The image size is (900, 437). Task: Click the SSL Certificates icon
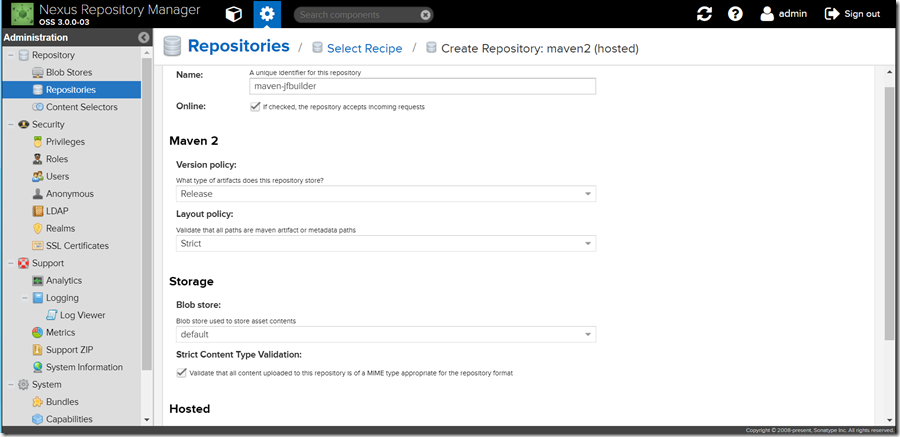pos(37,246)
